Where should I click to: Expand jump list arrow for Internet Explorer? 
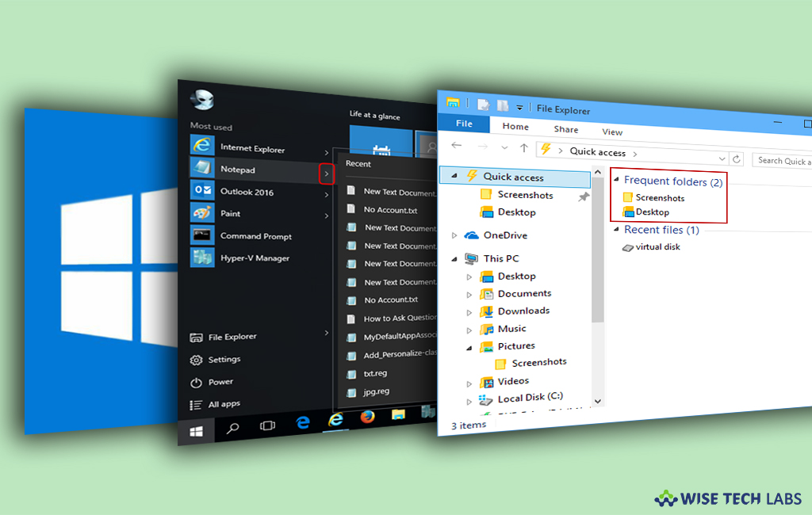pyautogui.click(x=326, y=152)
